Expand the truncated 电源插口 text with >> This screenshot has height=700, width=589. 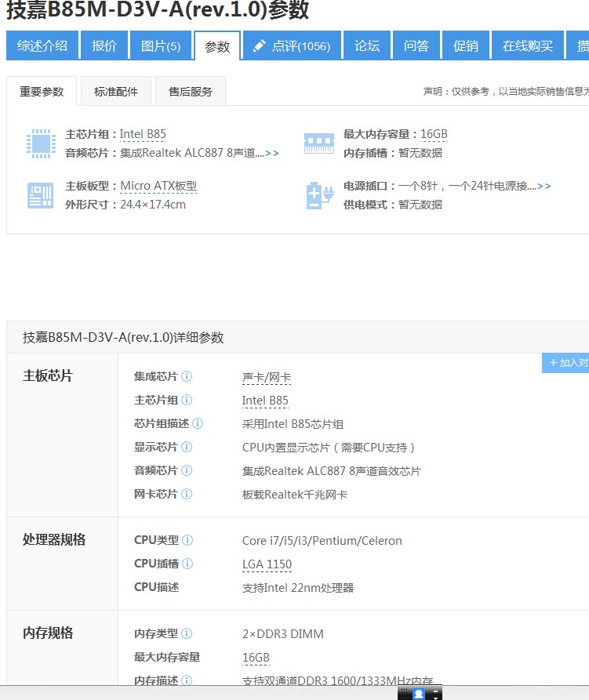[544, 186]
